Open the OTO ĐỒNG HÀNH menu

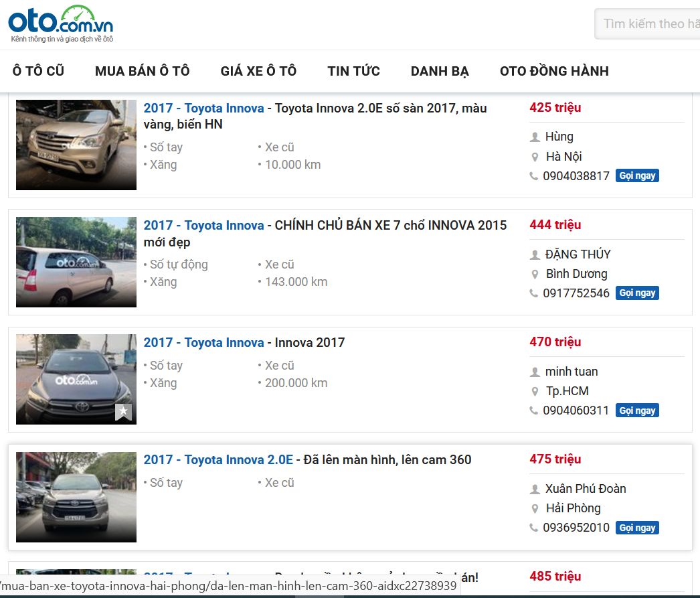pyautogui.click(x=554, y=71)
